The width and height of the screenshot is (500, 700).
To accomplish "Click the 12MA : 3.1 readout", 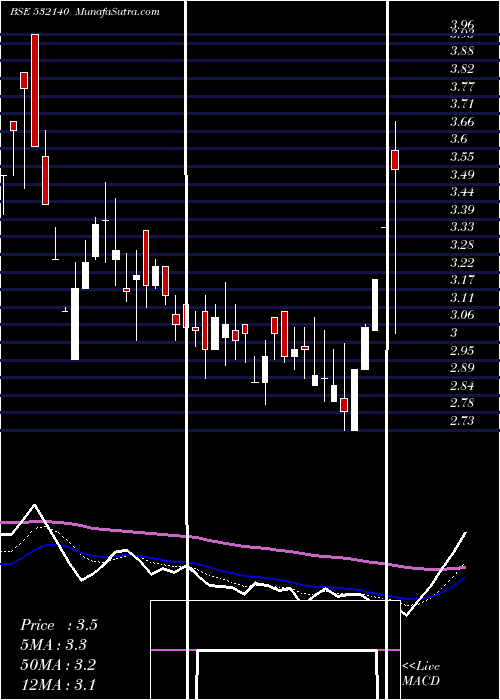I will pyautogui.click(x=58, y=684).
